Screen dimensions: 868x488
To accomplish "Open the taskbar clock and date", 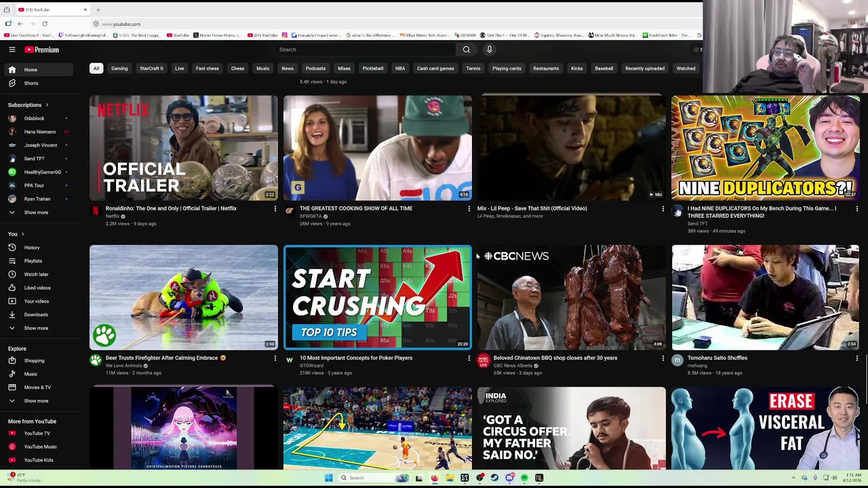I will (854, 478).
